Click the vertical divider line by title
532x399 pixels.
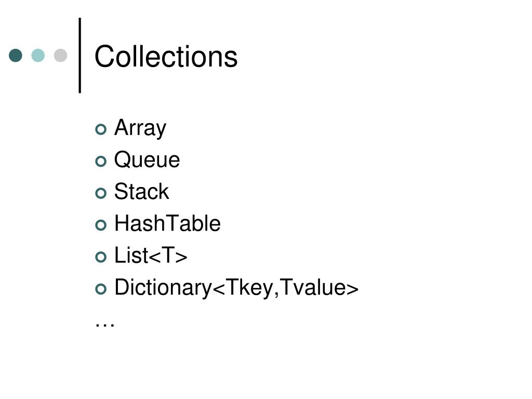(80, 55)
